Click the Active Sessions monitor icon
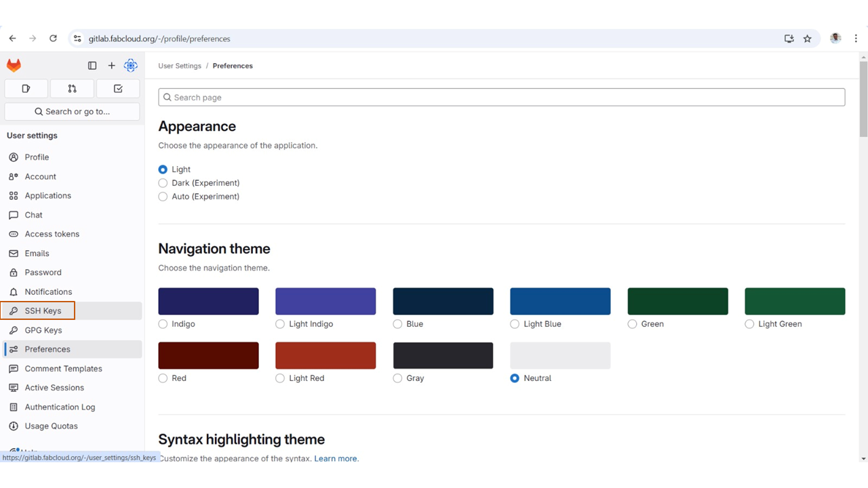Viewport: 868px width, 488px height. [14, 388]
